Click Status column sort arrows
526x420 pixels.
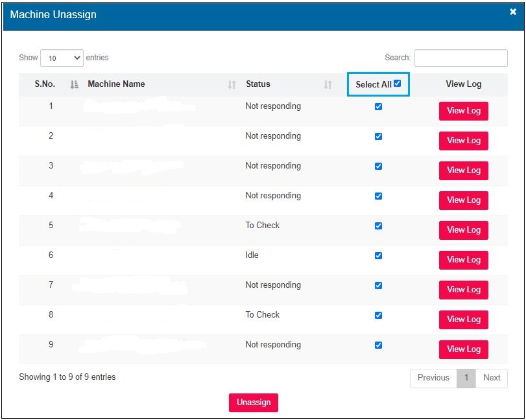tap(328, 84)
